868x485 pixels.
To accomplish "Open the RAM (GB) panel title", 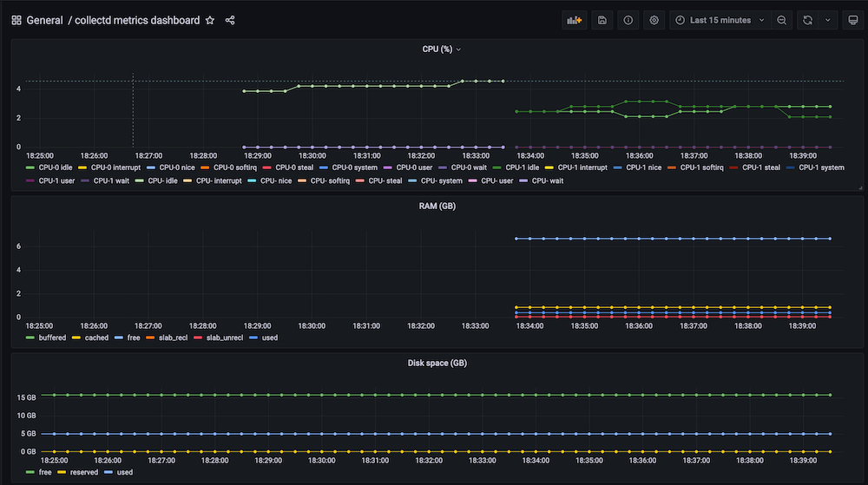I will click(437, 206).
